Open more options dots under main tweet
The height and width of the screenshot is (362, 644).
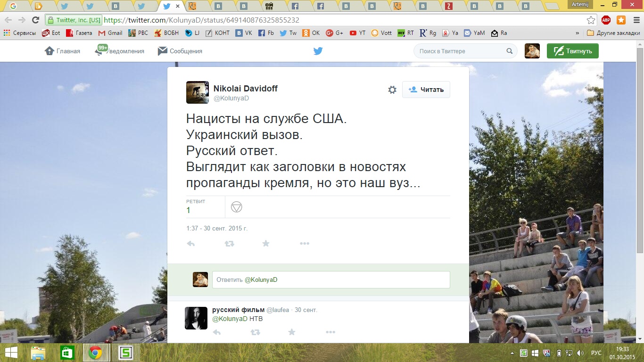(305, 244)
